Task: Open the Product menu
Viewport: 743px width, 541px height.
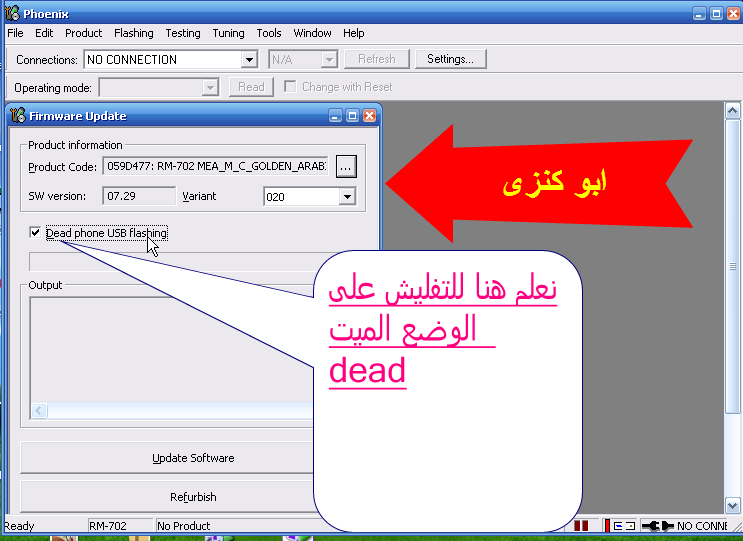Action: tap(83, 33)
